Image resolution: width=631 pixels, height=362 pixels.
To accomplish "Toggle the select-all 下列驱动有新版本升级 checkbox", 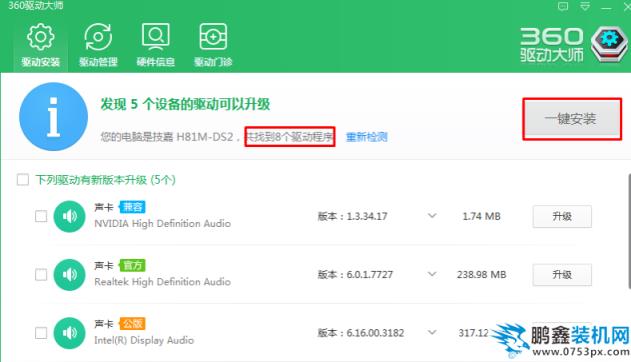I will [x=23, y=179].
